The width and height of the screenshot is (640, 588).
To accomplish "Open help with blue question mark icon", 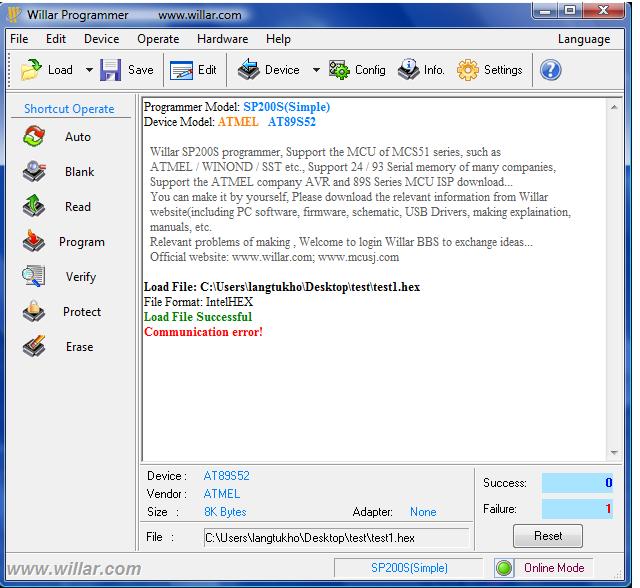I will click(550, 70).
